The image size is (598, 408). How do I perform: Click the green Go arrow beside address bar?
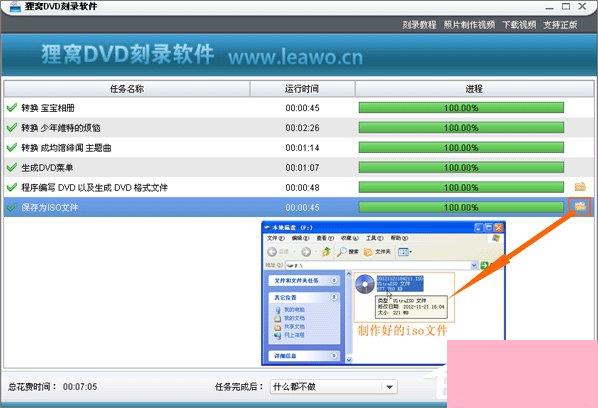coord(484,265)
